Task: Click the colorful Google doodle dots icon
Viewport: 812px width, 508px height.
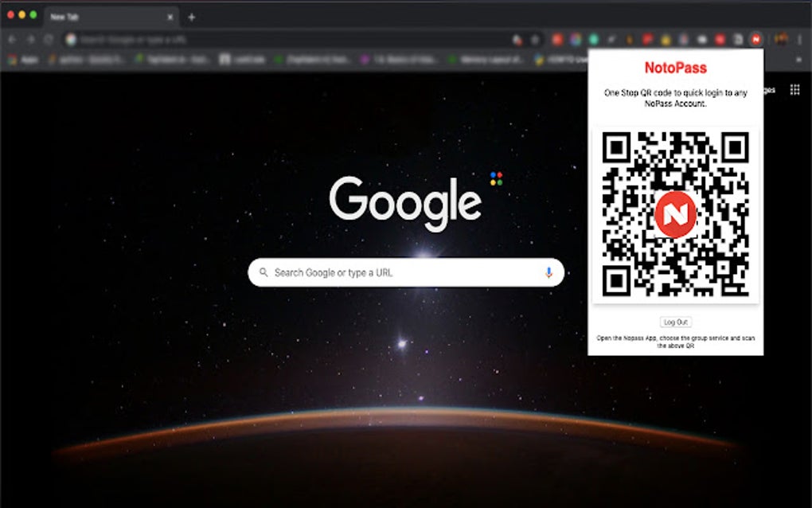Action: point(496,178)
